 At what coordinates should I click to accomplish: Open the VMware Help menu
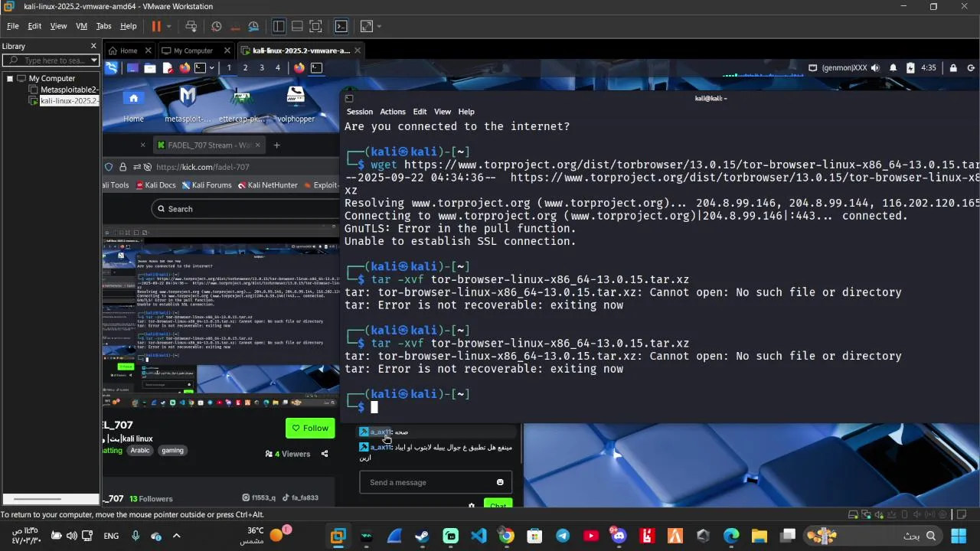129,26
